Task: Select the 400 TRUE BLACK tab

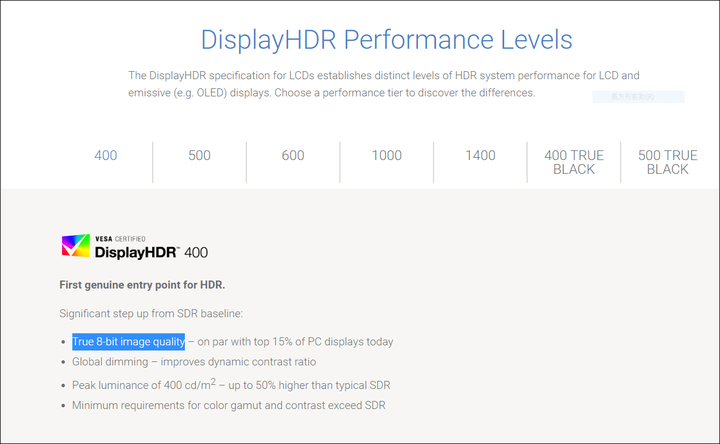Action: 574,162
